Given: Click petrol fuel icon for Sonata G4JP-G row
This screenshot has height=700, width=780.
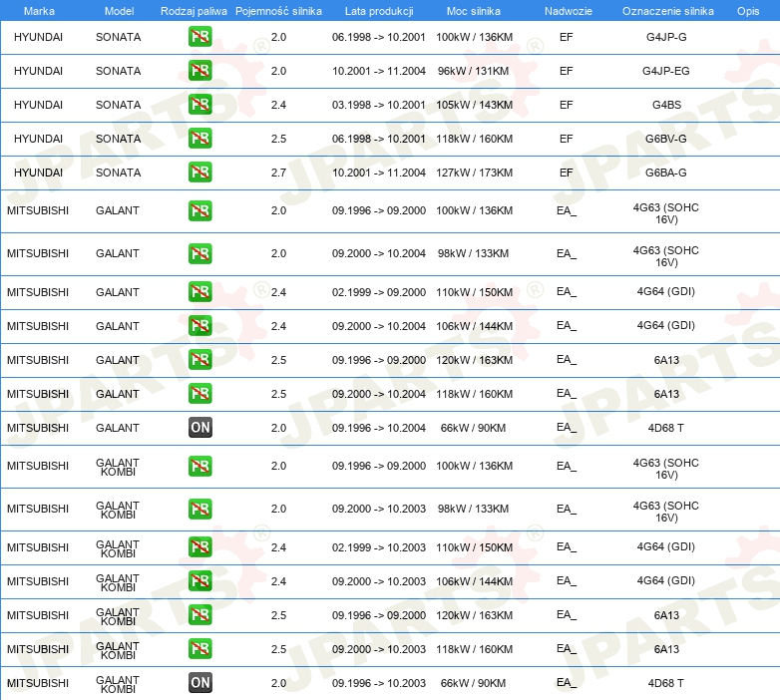Looking at the screenshot, I should click(x=199, y=37).
